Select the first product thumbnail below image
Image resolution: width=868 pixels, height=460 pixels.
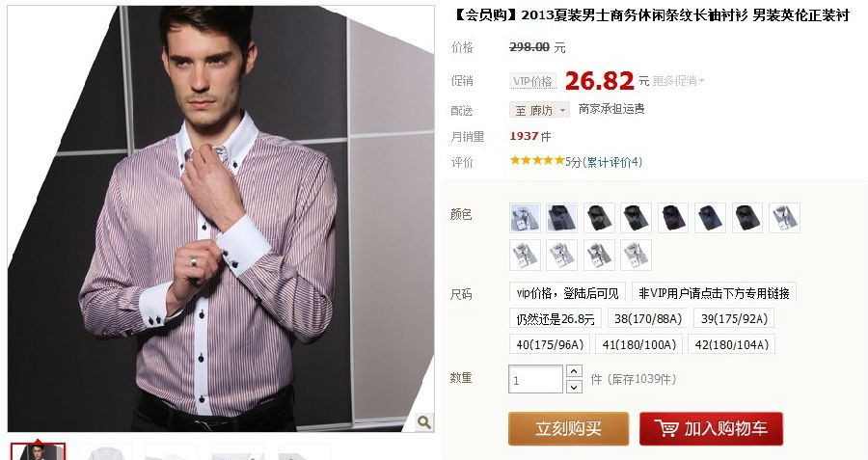click(38, 451)
